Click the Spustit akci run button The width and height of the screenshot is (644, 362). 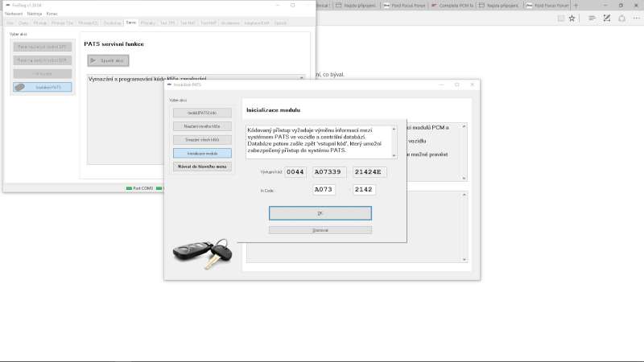[108, 60]
